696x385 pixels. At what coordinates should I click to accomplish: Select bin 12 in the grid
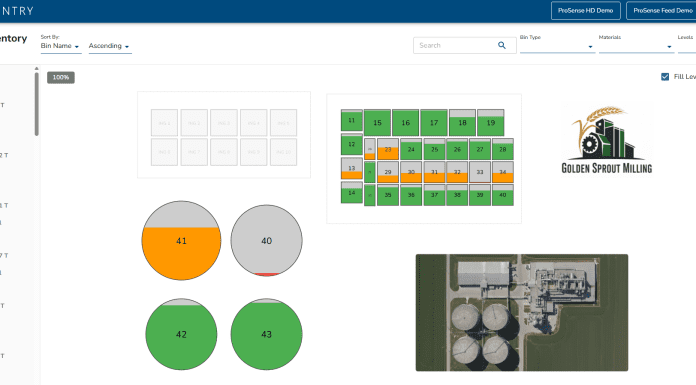[x=352, y=144]
